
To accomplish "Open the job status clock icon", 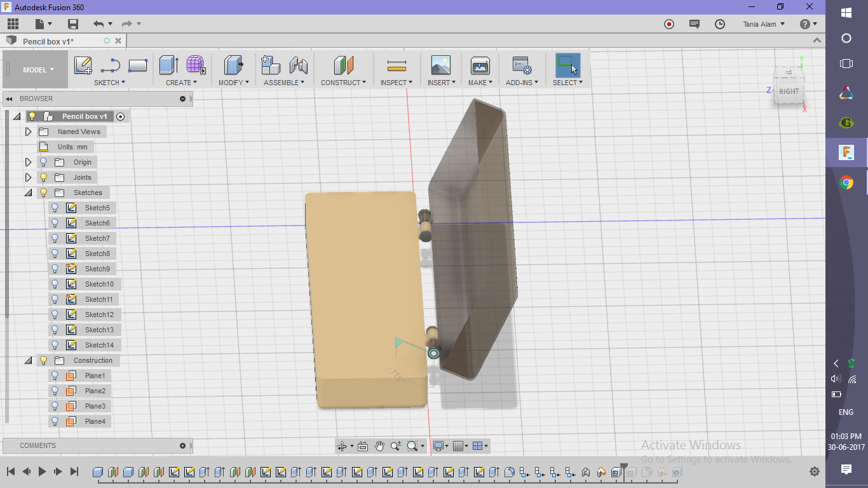I will (720, 24).
